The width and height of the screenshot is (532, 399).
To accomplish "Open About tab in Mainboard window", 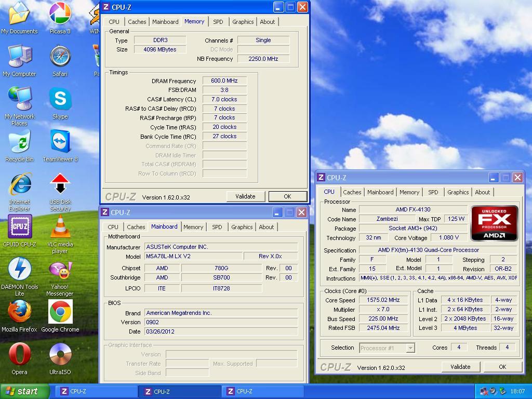I will tap(267, 227).
